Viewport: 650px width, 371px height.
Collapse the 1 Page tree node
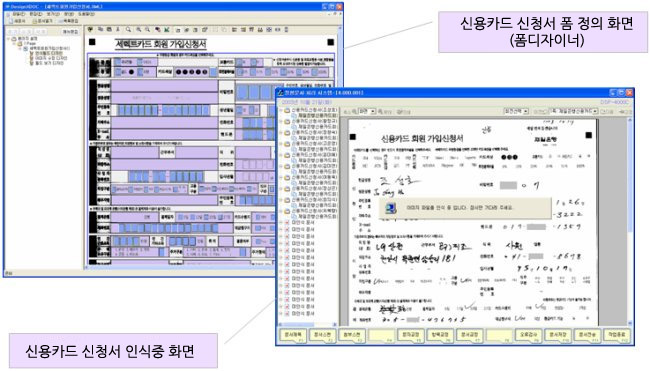click(15, 44)
